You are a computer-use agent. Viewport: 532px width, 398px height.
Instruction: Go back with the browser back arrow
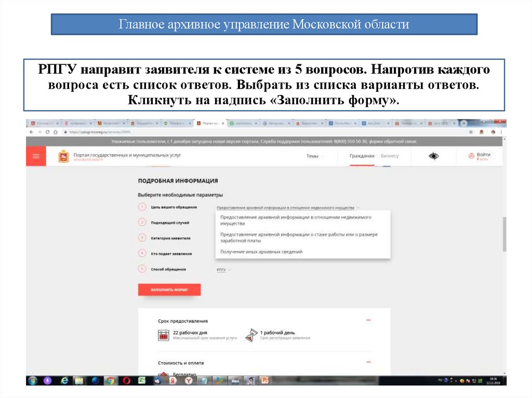(32, 132)
